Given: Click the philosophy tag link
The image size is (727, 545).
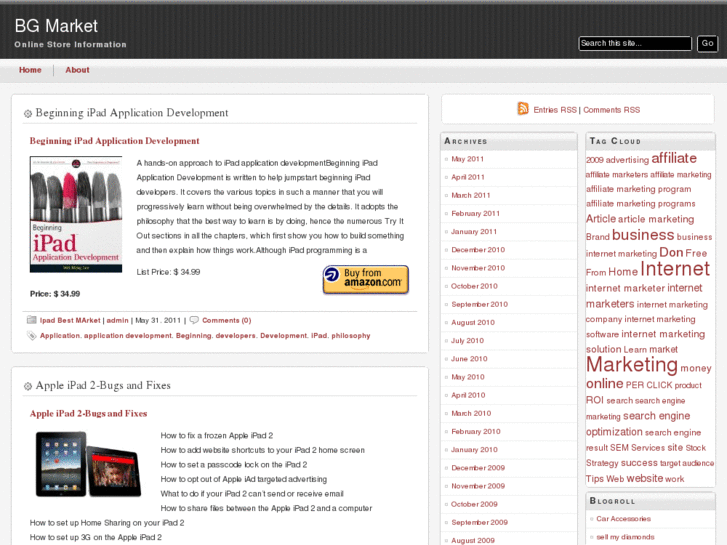Looking at the screenshot, I should (x=351, y=336).
